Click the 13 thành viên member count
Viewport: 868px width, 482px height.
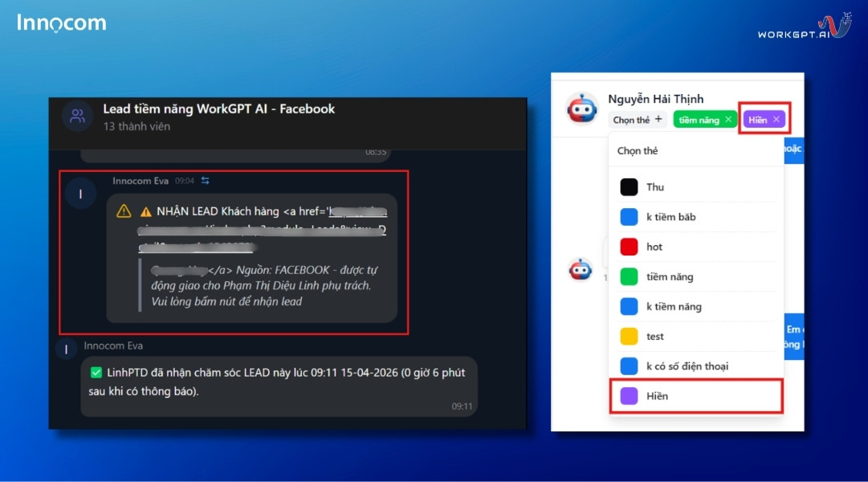pyautogui.click(x=137, y=126)
